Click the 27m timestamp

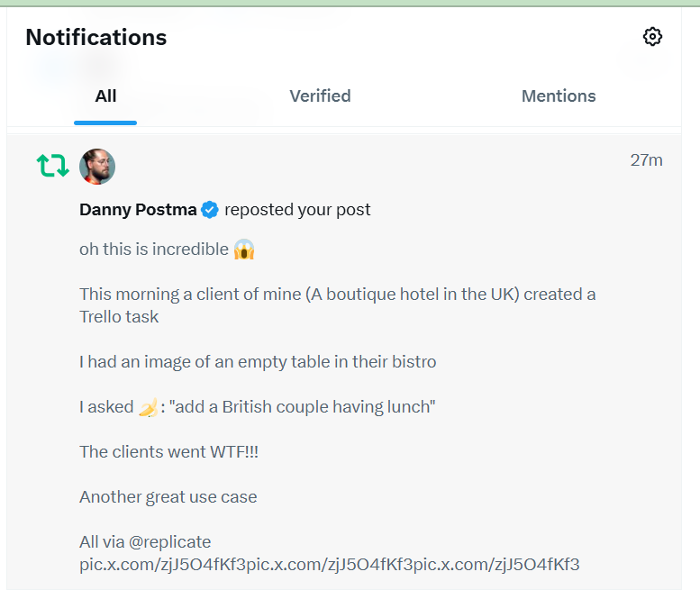(x=646, y=160)
